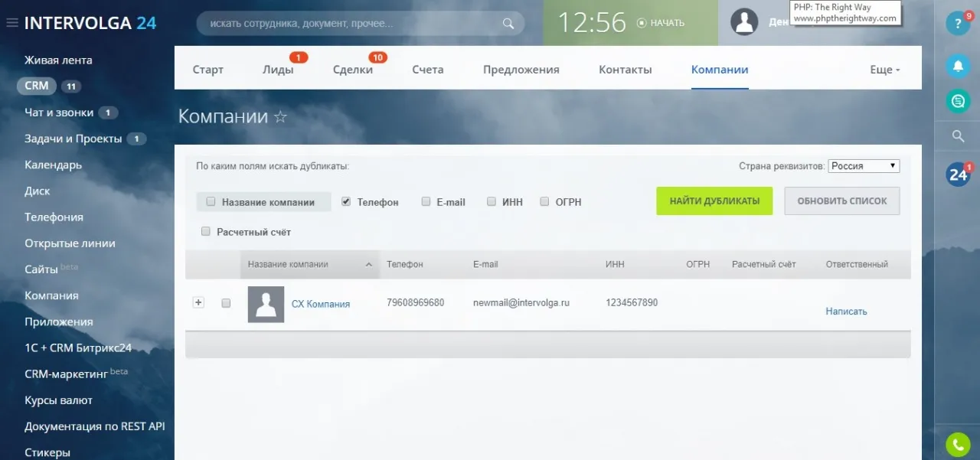Open the Страна реквизитов country dropdown
Screen dimensions: 980x460
pos(864,165)
